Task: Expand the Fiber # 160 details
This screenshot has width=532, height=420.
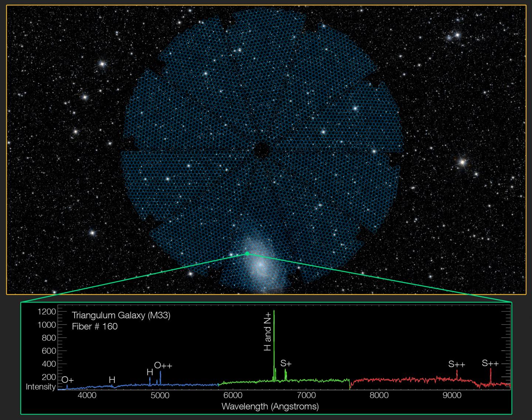Action: 95,327
